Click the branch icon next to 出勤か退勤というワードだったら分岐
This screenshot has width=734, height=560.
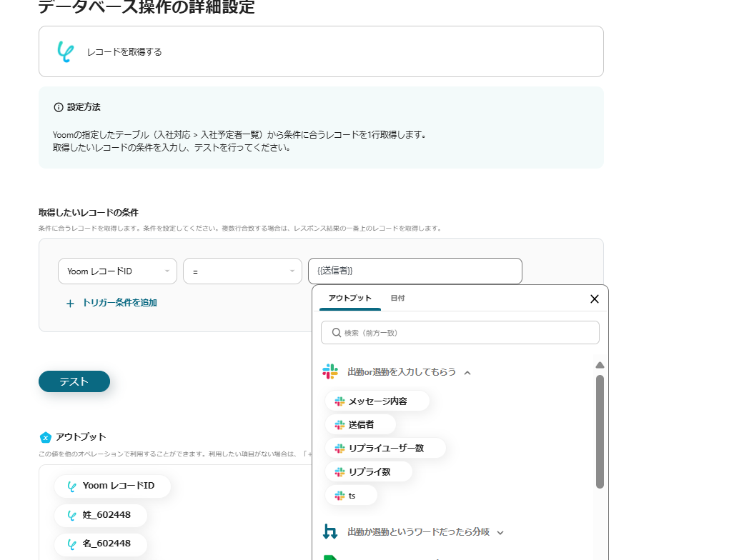[x=329, y=532]
